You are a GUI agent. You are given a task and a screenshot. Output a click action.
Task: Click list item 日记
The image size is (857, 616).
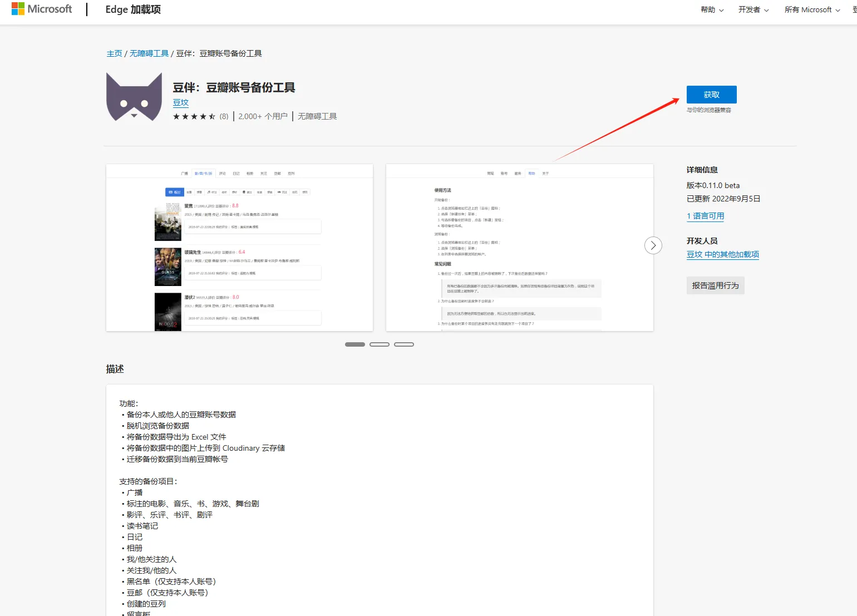click(135, 537)
